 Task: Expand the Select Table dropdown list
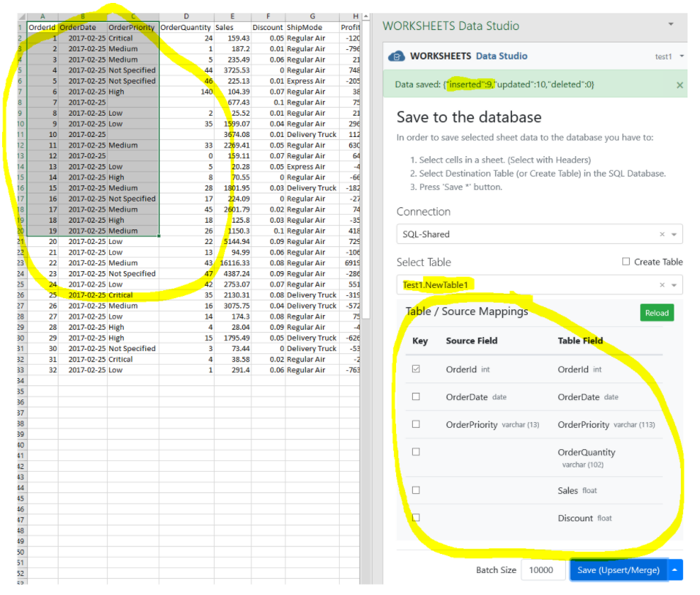[x=674, y=285]
